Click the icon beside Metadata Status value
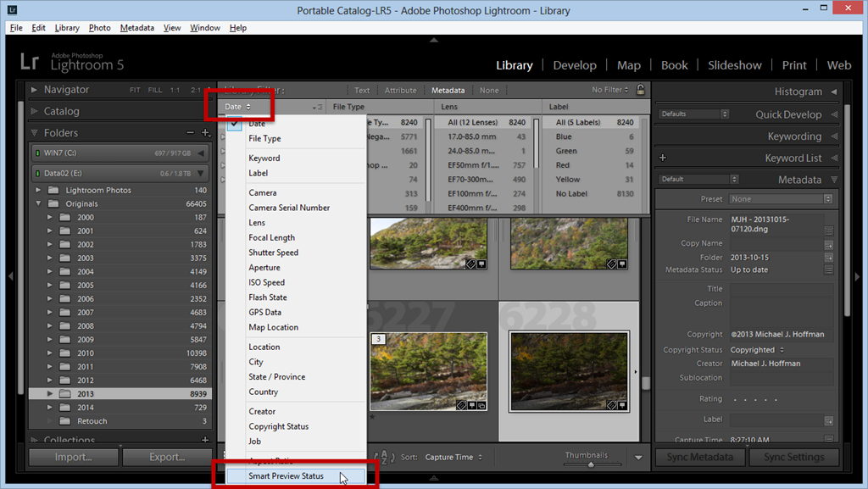This screenshot has height=489, width=868. [829, 270]
